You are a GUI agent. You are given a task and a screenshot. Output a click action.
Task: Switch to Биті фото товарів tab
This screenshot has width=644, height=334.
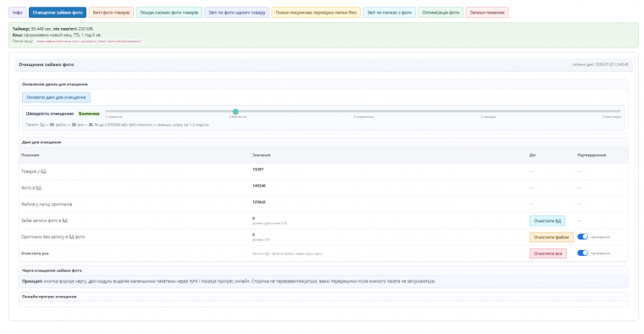pos(111,13)
